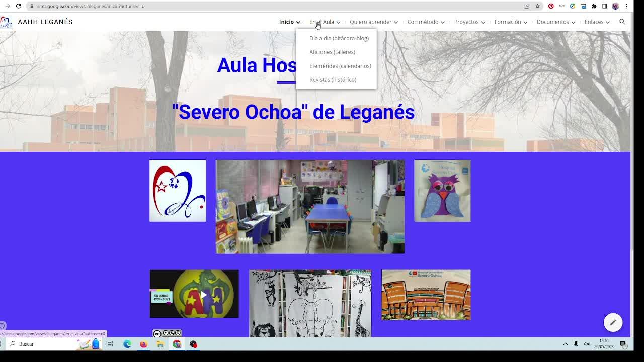The height and width of the screenshot is (362, 644).
Task: Open the site info circle icon
Action: coord(3,325)
